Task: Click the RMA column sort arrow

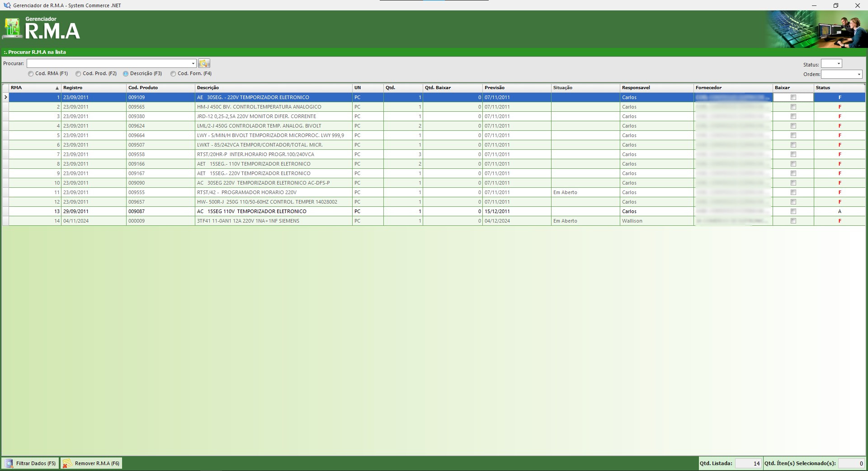Action: [57, 88]
